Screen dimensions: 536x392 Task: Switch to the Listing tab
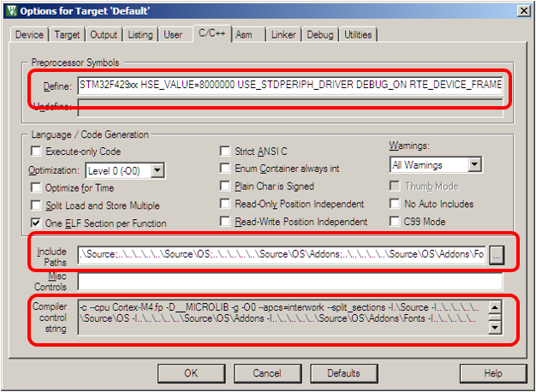point(140,34)
